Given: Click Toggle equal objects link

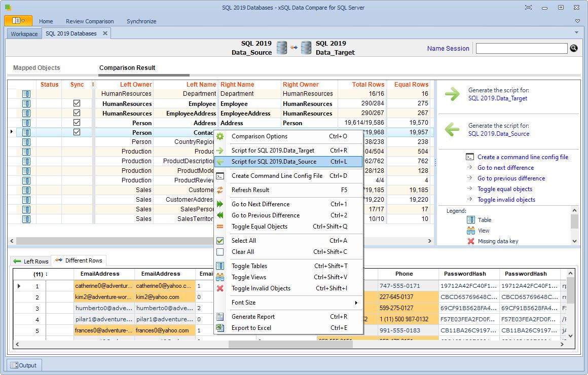Looking at the screenshot, I should [x=505, y=189].
